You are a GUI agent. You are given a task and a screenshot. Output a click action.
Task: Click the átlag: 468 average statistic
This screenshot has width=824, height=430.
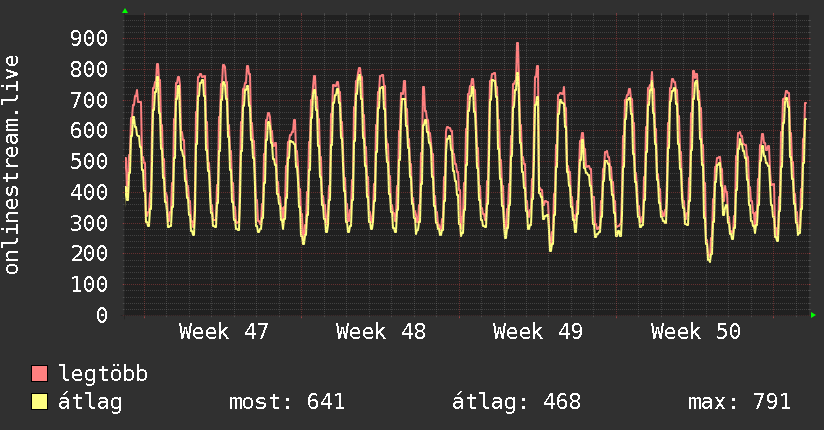(517, 402)
